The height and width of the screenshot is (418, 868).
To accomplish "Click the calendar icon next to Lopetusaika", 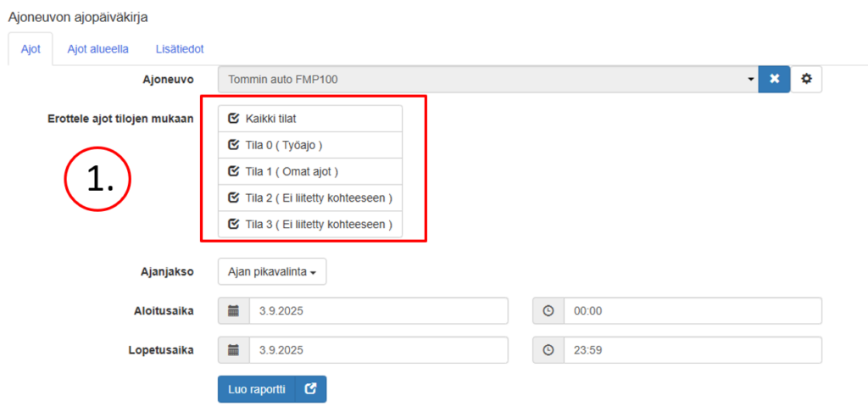I will tap(234, 350).
